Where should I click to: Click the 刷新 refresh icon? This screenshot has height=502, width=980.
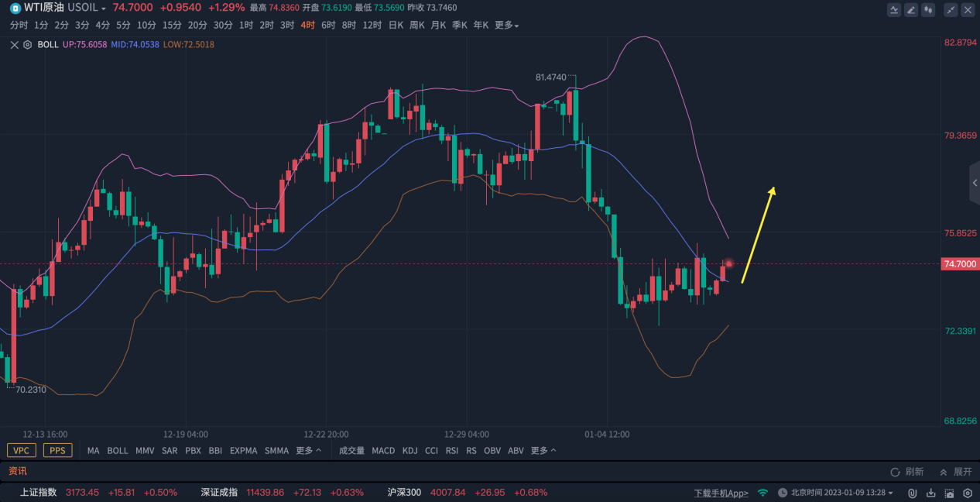(895, 472)
